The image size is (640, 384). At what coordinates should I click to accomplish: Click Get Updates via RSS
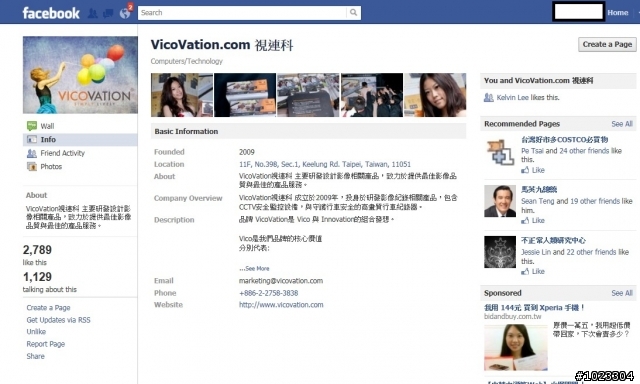[58, 320]
